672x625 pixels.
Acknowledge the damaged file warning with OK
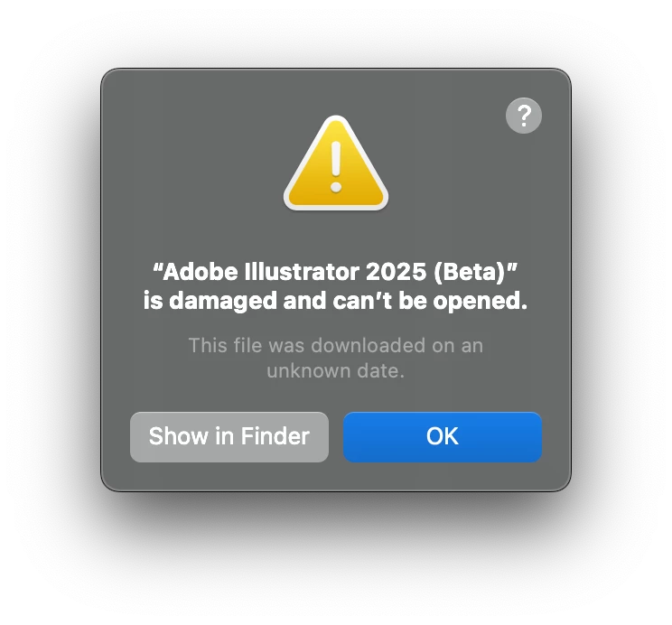tap(443, 437)
